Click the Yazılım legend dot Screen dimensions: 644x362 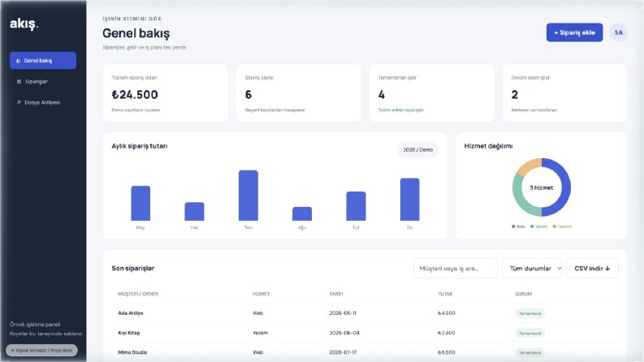tap(532, 226)
